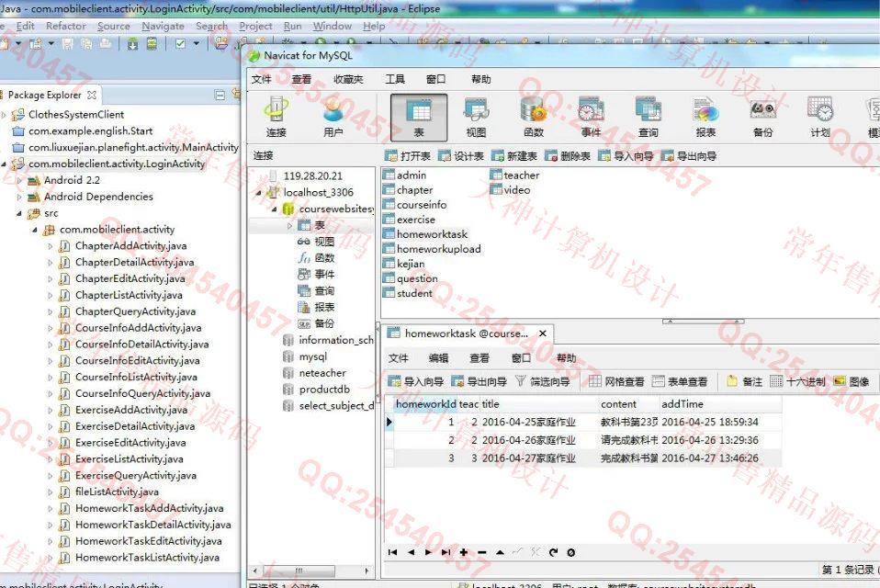Click 十六进制 (Hex) toolbar button
The width and height of the screenshot is (880, 588).
(x=797, y=381)
